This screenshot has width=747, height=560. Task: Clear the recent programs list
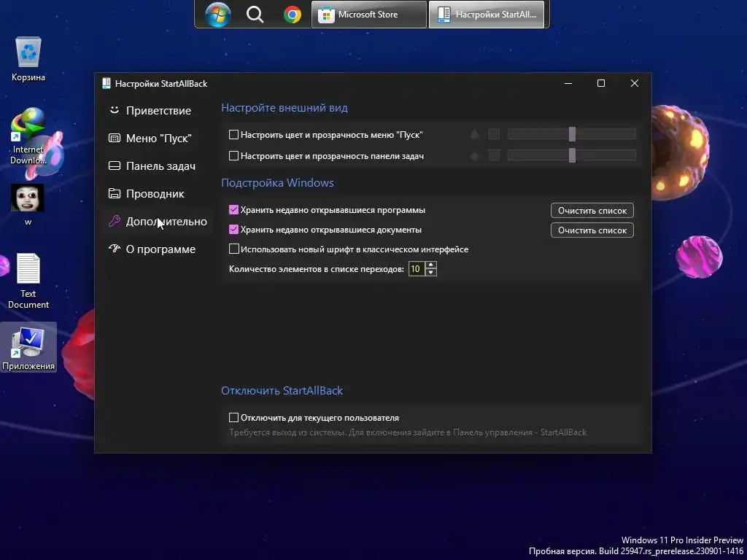click(x=592, y=211)
